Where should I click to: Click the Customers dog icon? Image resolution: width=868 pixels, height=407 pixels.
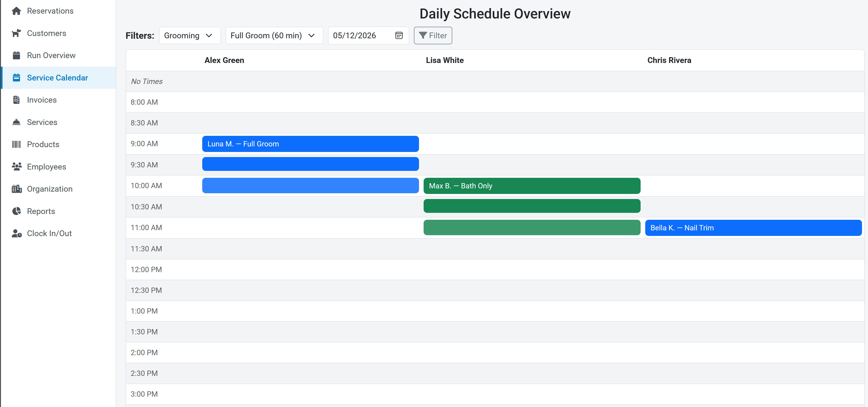point(16,33)
